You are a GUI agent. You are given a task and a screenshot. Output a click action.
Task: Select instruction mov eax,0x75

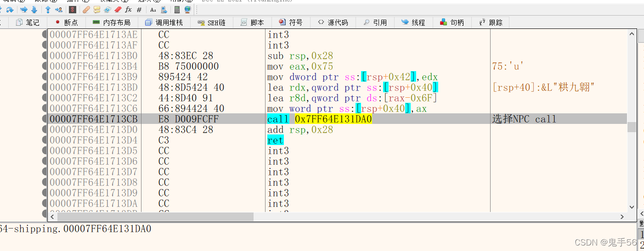point(300,67)
